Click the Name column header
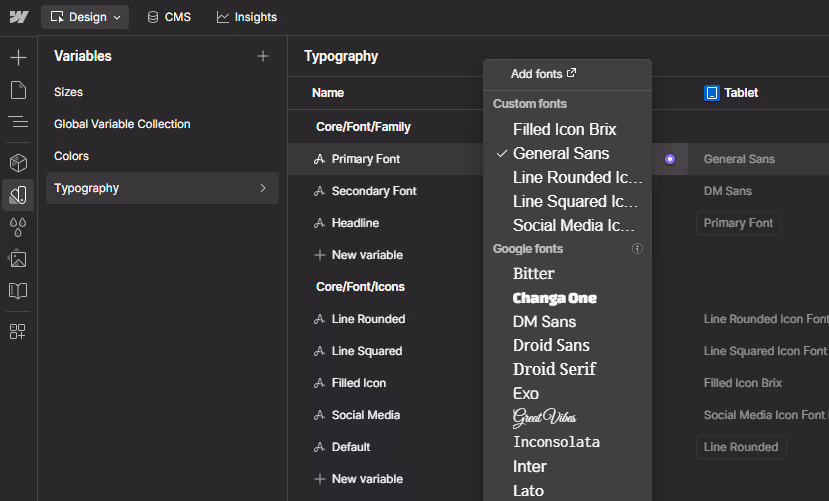Image resolution: width=829 pixels, height=501 pixels. pos(328,93)
